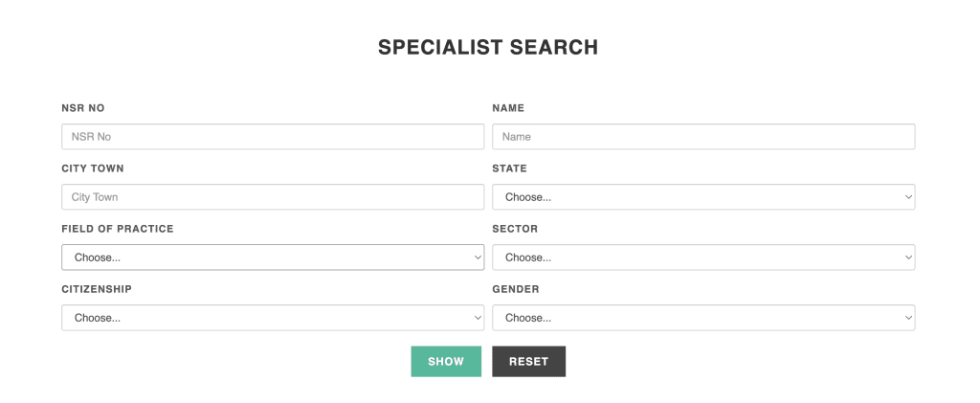Click the NSR NO field label
The width and height of the screenshot is (980, 403).
point(83,108)
